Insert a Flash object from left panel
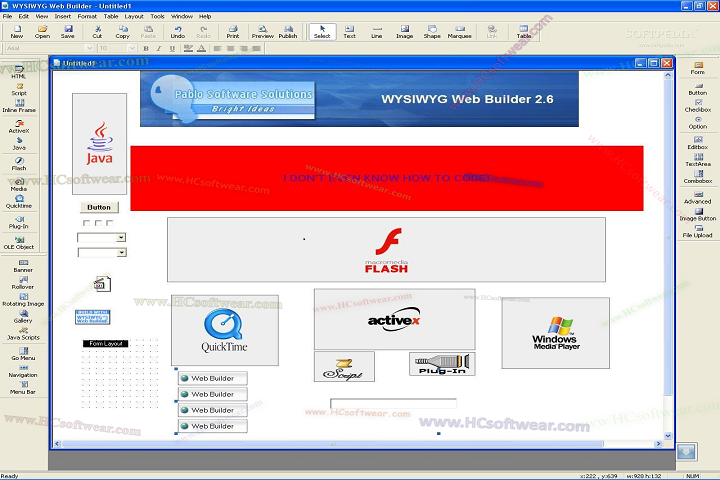Image resolution: width=720 pixels, height=480 pixels. pos(19,163)
